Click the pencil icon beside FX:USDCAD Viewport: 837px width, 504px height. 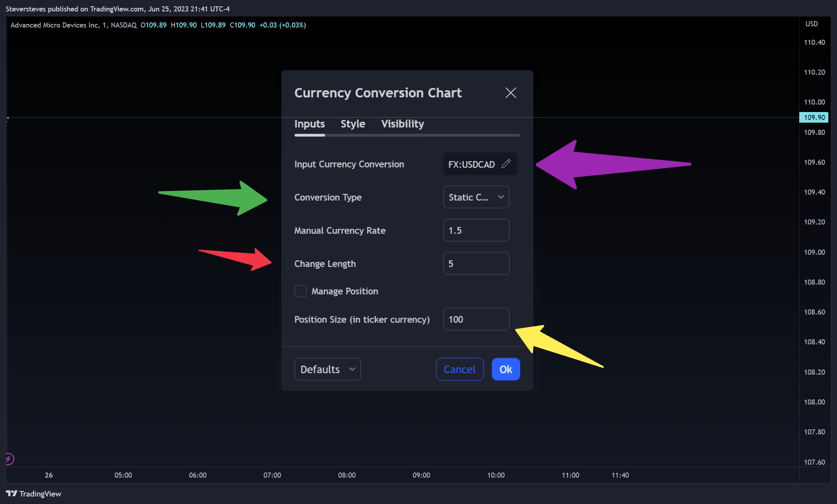pos(506,164)
